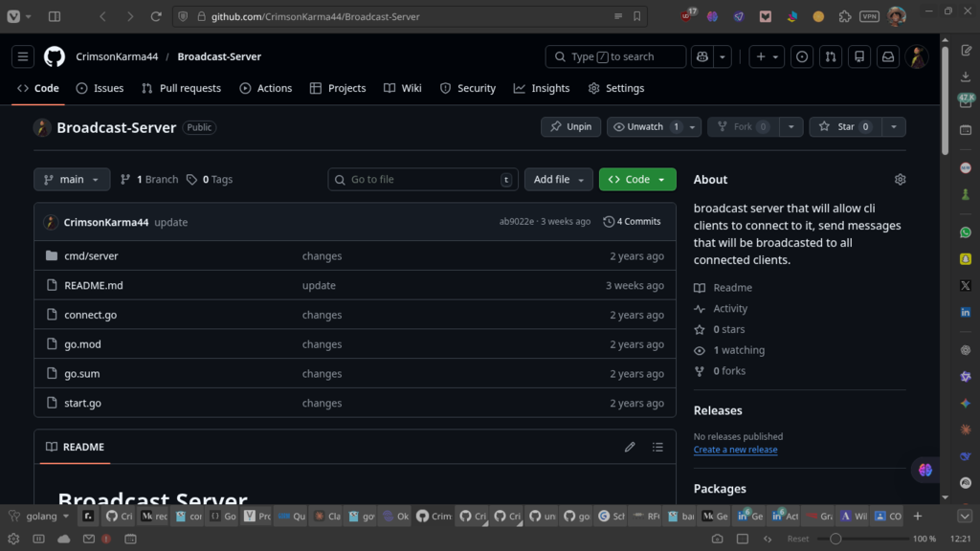Expand the green Code dropdown button
Image resolution: width=980 pixels, height=551 pixels.
(637, 180)
